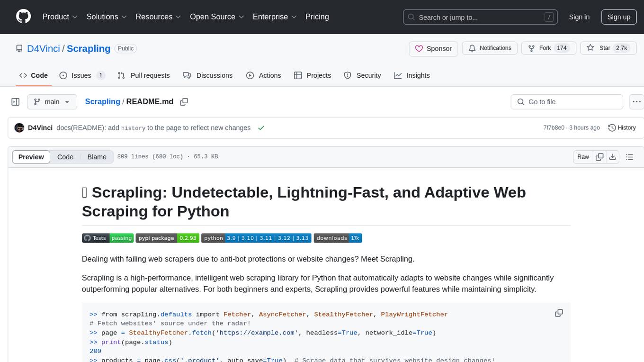Copy the README.md file path

coord(184,102)
